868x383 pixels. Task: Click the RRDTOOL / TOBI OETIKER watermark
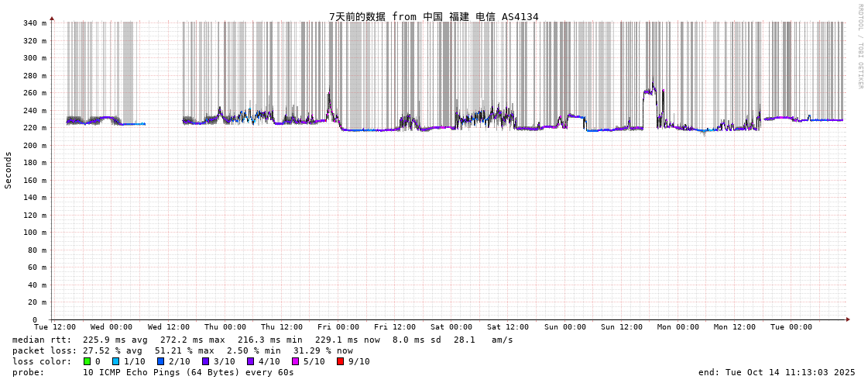pos(859,47)
